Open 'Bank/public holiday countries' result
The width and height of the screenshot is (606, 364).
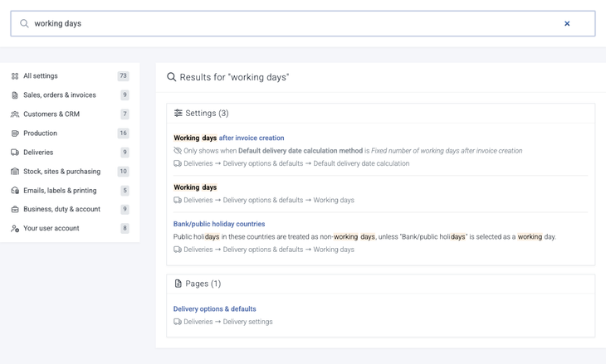pos(219,224)
